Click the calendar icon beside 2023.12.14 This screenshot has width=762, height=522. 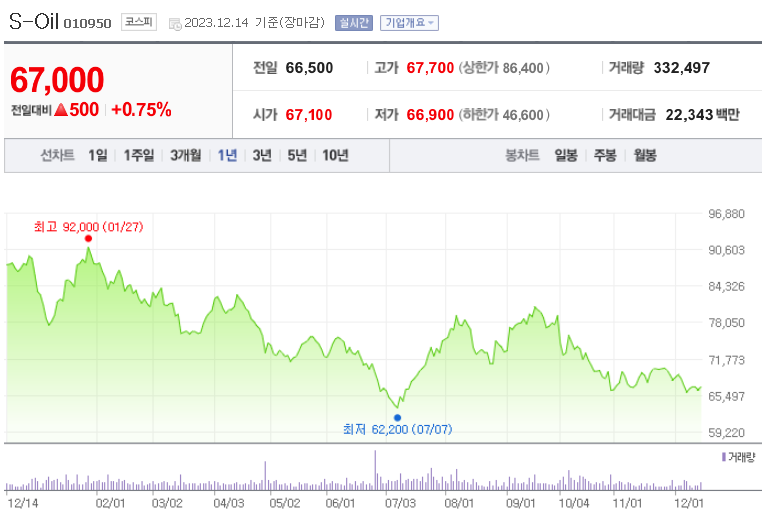tap(175, 24)
